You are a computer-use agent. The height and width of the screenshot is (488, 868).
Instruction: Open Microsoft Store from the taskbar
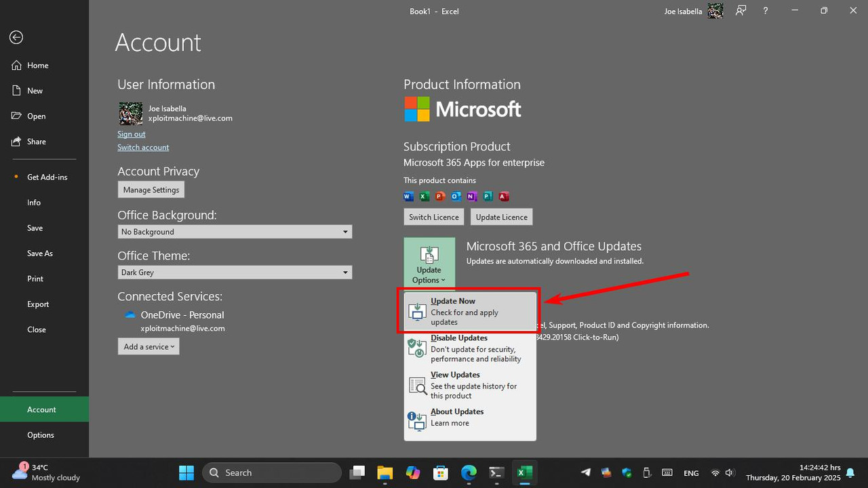[441, 472]
